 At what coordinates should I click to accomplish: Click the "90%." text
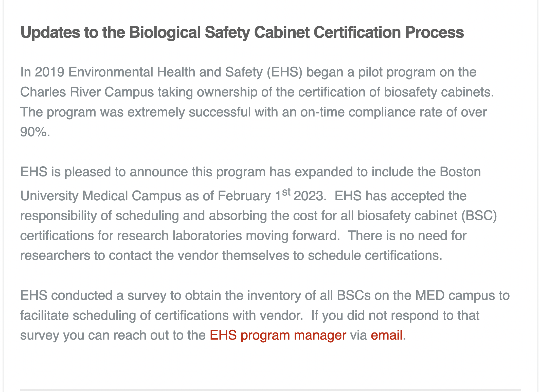(35, 132)
